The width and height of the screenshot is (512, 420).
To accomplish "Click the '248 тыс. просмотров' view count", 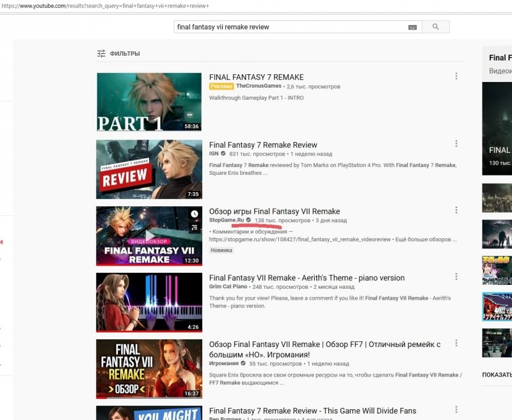I will pos(280,287).
